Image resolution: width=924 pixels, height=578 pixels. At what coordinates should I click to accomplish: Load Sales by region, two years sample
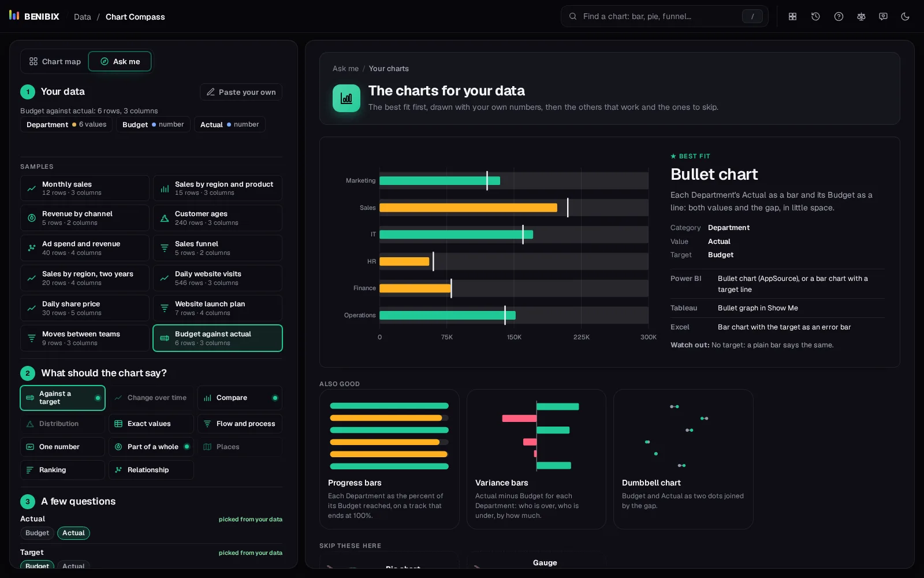tap(85, 278)
